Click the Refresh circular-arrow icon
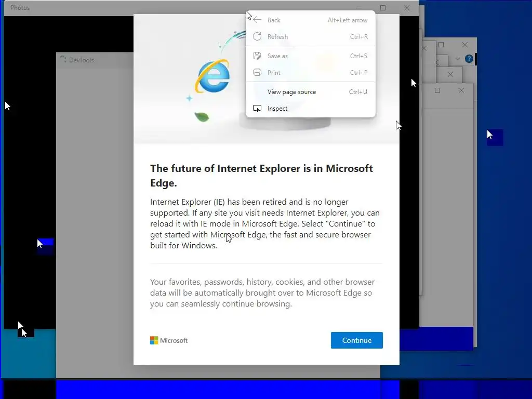The width and height of the screenshot is (532, 399). tap(257, 37)
